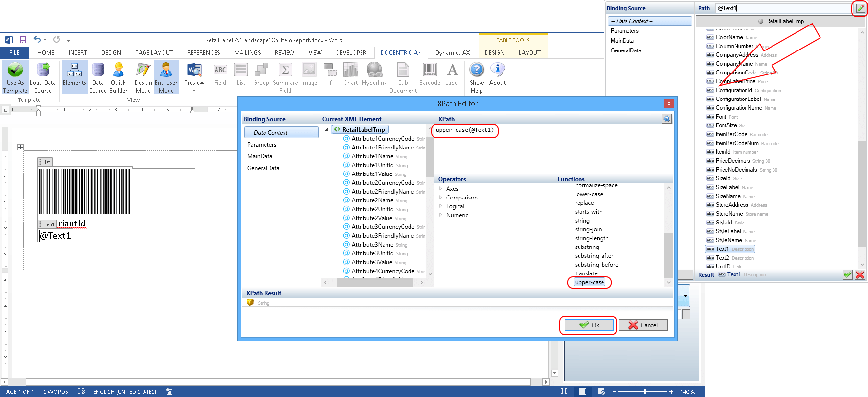The width and height of the screenshot is (868, 397).
Task: Insert an Image element
Action: pos(309,74)
